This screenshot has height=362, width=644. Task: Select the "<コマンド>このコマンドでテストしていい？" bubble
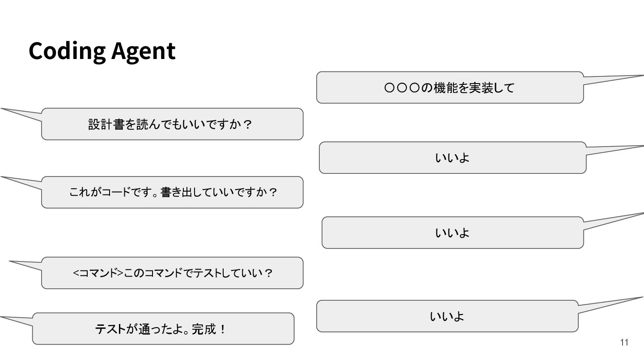click(172, 273)
